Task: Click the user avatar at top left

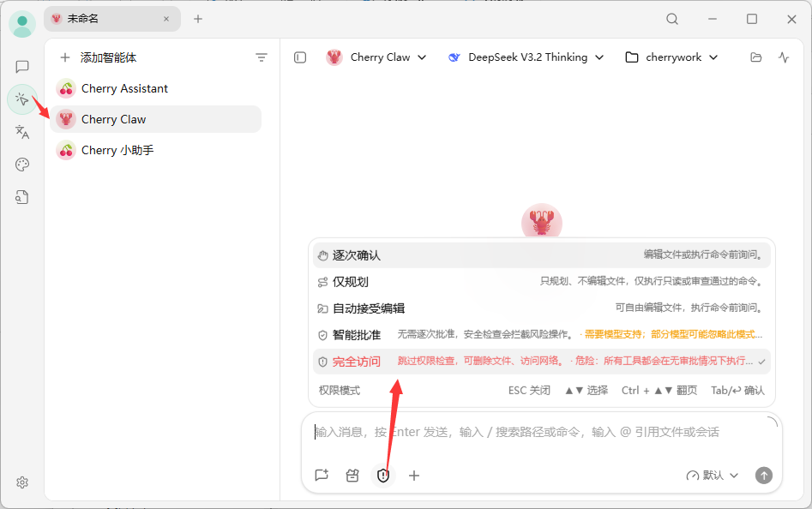Action: (x=21, y=24)
